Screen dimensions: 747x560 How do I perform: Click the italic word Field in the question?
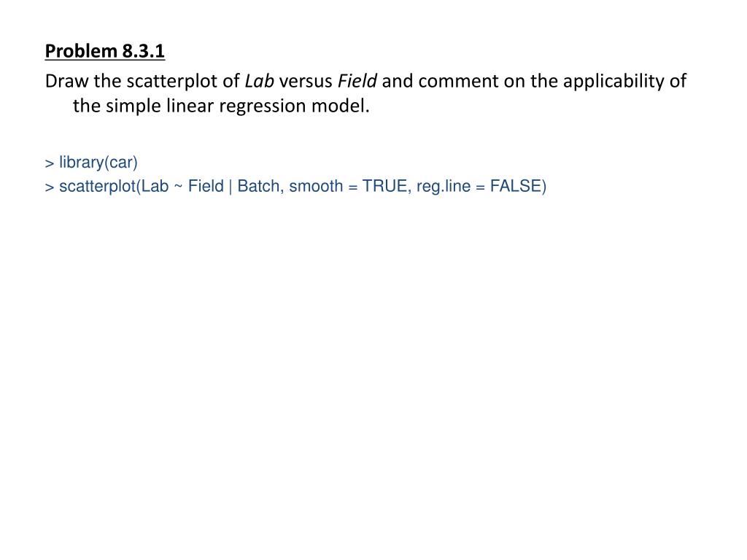coord(357,81)
